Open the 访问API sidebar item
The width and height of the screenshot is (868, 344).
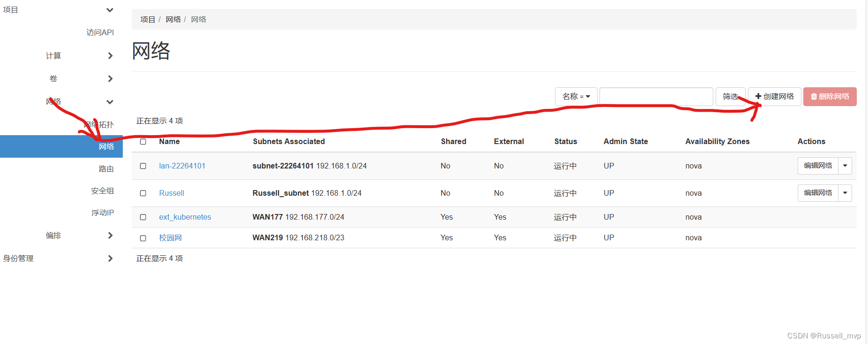pyautogui.click(x=100, y=32)
